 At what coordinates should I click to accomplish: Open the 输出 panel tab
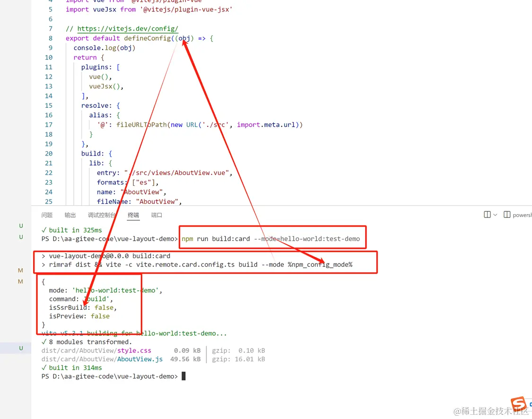pyautogui.click(x=70, y=215)
